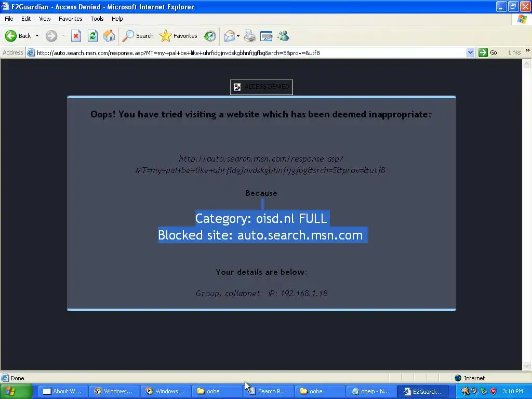The width and height of the screenshot is (532, 399).
Task: Refresh the page with green arrows icon
Action: [x=92, y=36]
